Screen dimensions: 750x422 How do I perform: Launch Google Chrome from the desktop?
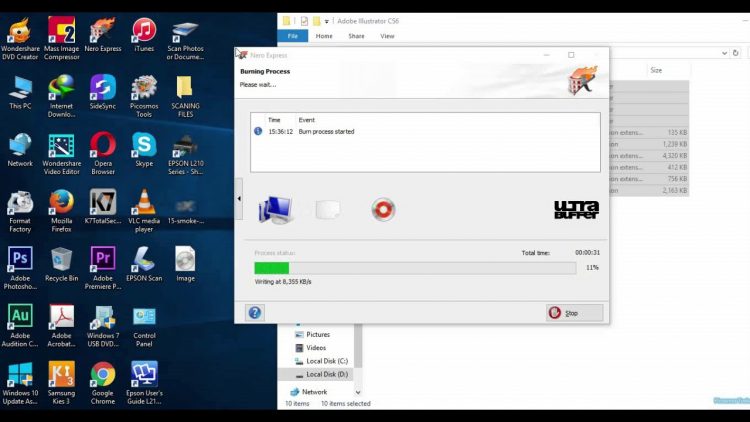pos(103,384)
